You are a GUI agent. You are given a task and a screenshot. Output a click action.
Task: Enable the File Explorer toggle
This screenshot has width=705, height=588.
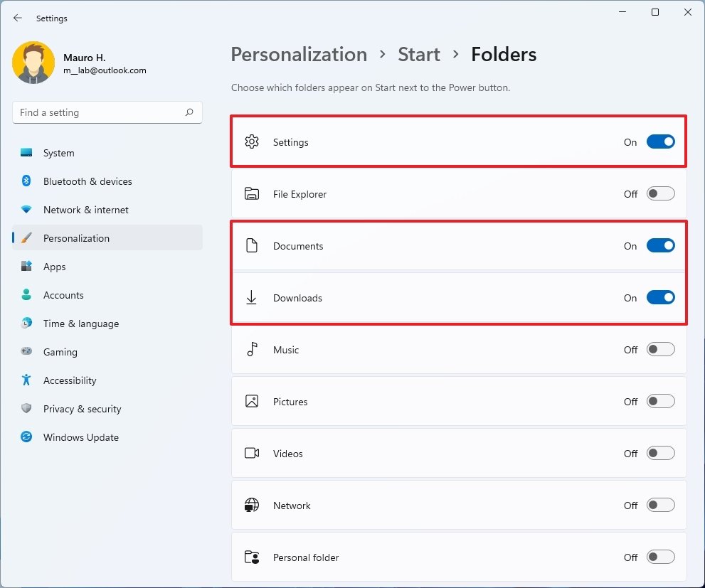pyautogui.click(x=660, y=193)
